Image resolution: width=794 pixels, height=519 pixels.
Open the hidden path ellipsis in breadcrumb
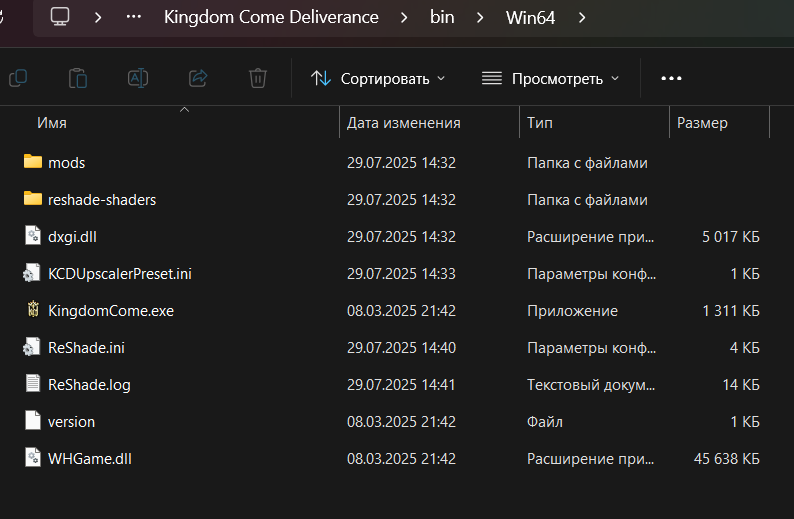[x=134, y=17]
